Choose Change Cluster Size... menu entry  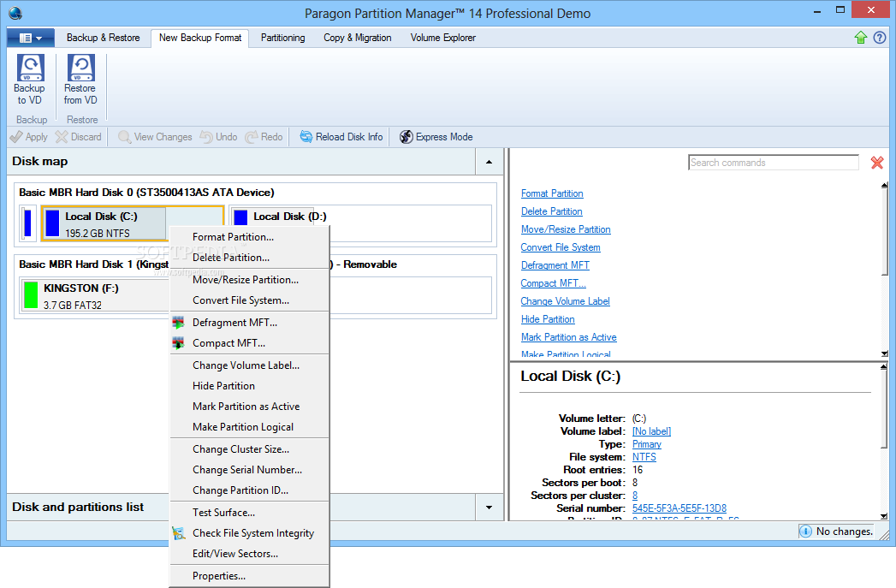[x=250, y=449]
